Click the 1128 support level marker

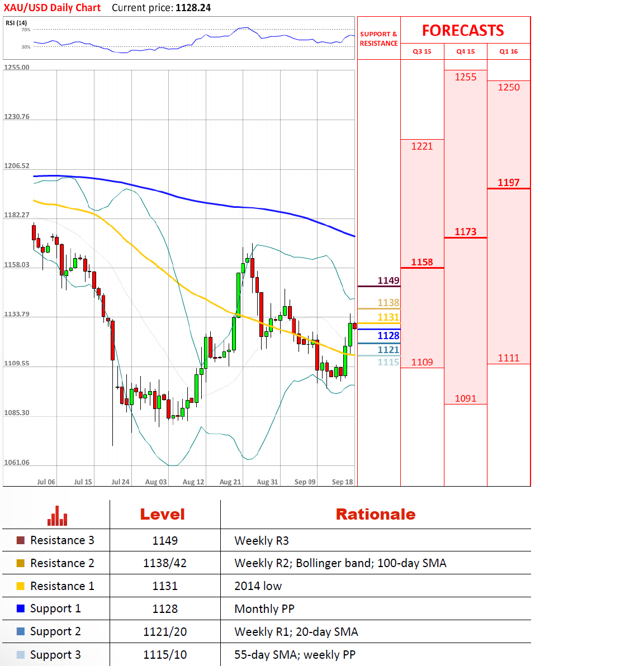[389, 336]
